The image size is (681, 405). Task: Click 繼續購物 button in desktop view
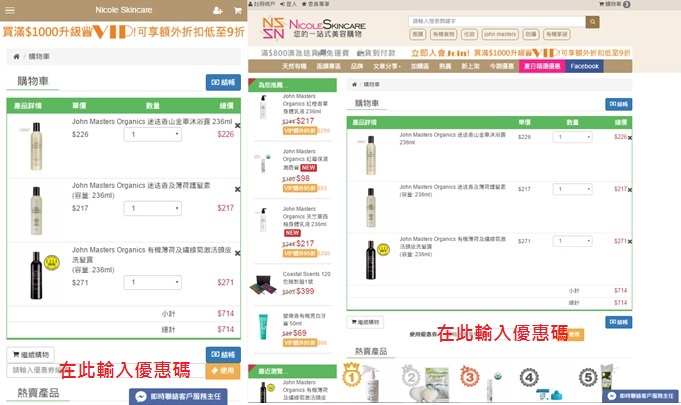tap(365, 322)
